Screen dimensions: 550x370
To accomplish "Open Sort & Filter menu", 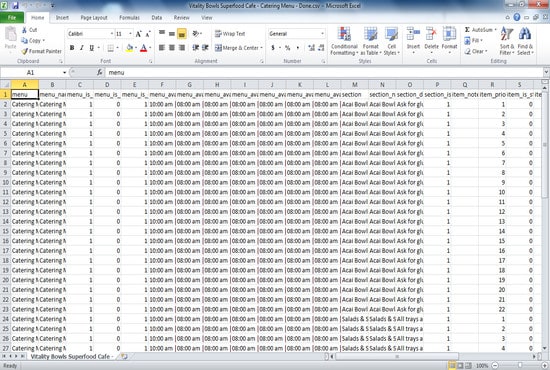I will (507, 41).
